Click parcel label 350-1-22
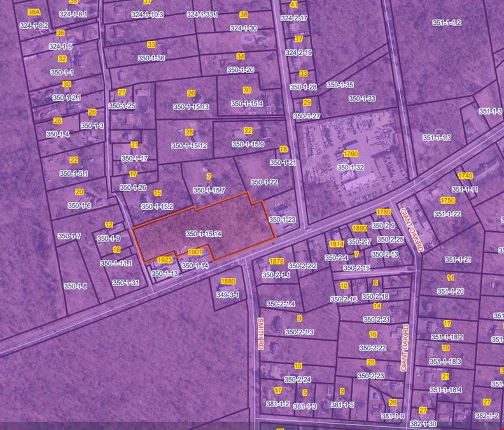The width and height of the screenshot is (504, 430). (x=264, y=182)
